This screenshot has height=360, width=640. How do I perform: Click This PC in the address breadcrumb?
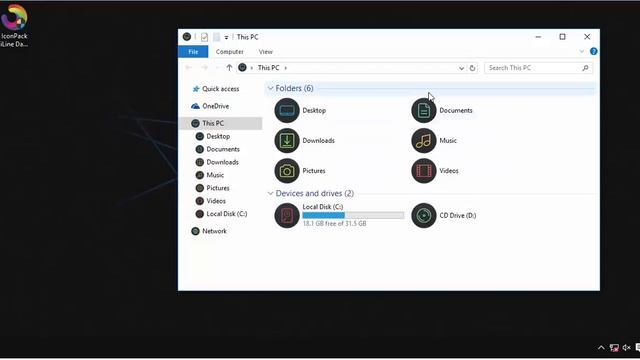coord(269,68)
